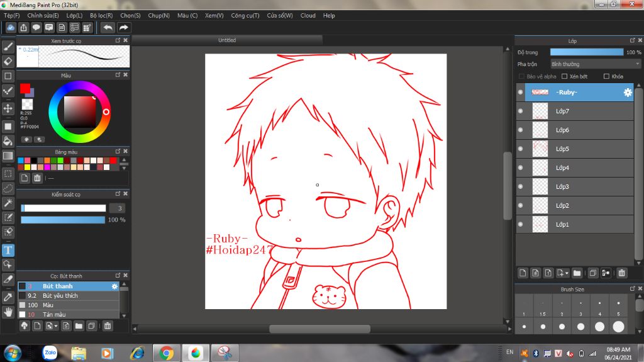Click the add folder icon in layer panel
644x362 pixels.
pos(577,273)
